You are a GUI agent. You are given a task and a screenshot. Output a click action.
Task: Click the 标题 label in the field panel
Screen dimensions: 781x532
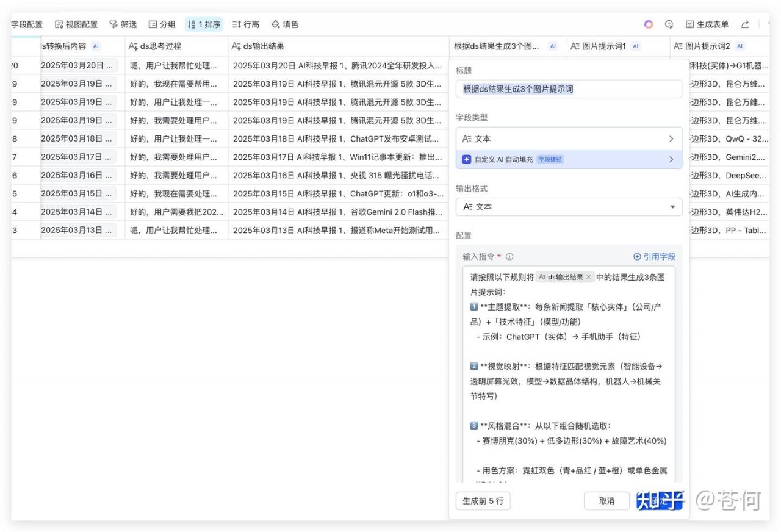point(464,71)
